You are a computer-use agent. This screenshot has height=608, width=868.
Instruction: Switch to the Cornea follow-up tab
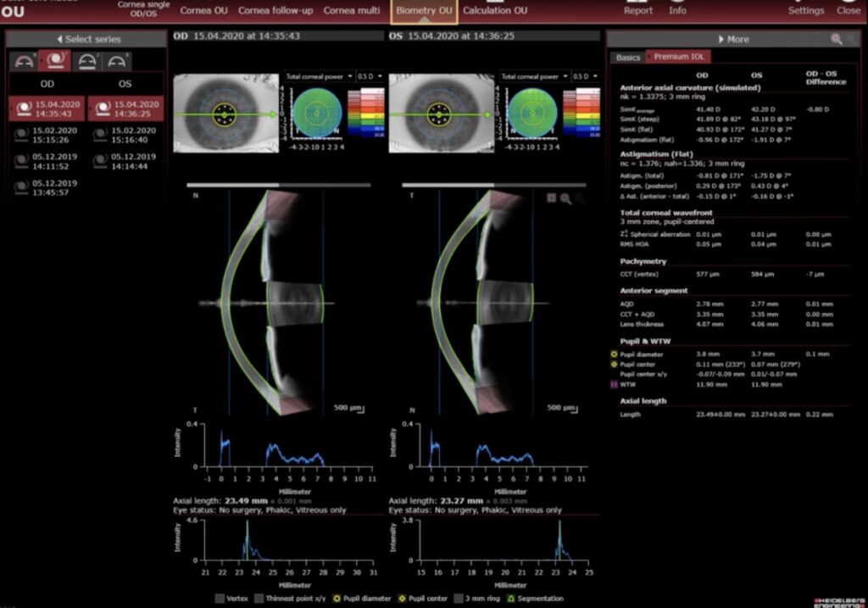pyautogui.click(x=275, y=10)
